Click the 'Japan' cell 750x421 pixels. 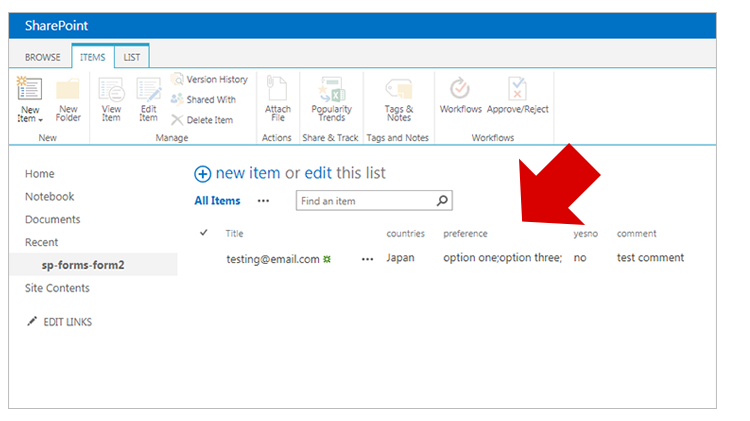[x=400, y=258]
